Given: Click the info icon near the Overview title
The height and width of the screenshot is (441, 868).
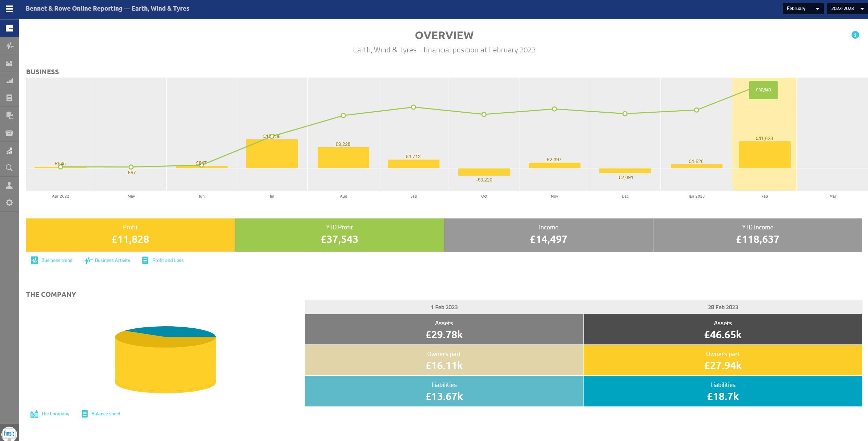Looking at the screenshot, I should click(855, 35).
